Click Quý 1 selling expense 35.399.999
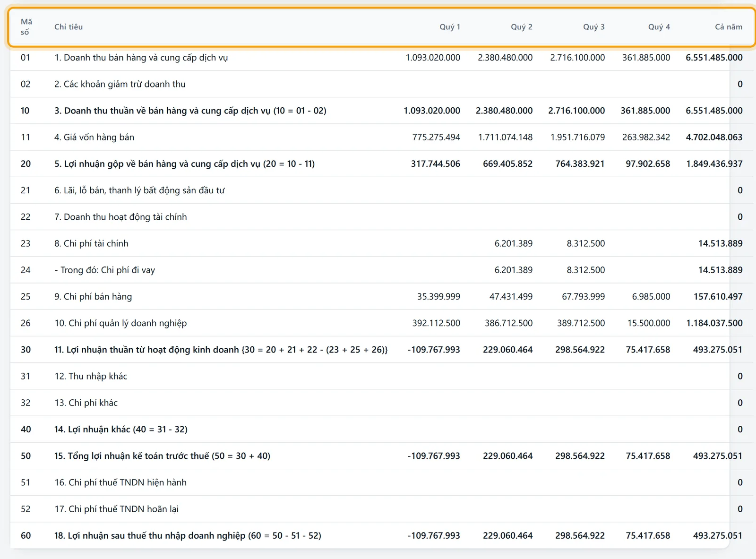Screen dimensions: 756x559 (438, 297)
